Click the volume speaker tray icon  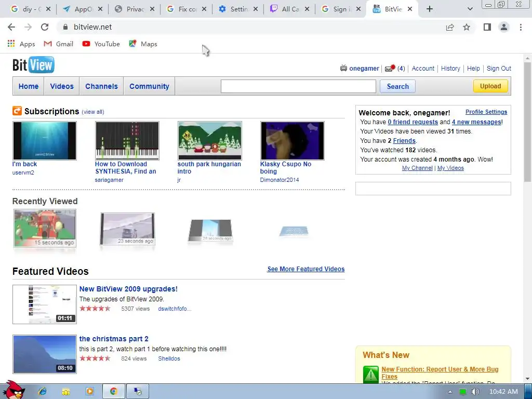(x=475, y=392)
